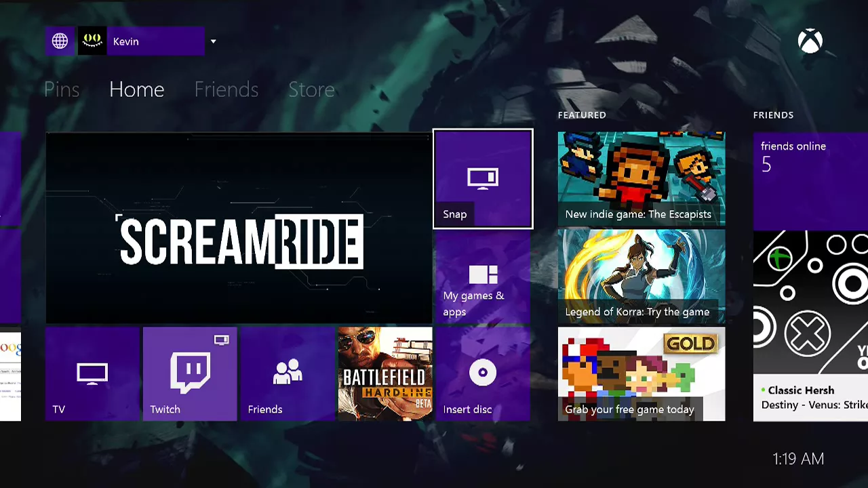Click the FEATURED section heading
The height and width of the screenshot is (488, 868).
point(582,115)
